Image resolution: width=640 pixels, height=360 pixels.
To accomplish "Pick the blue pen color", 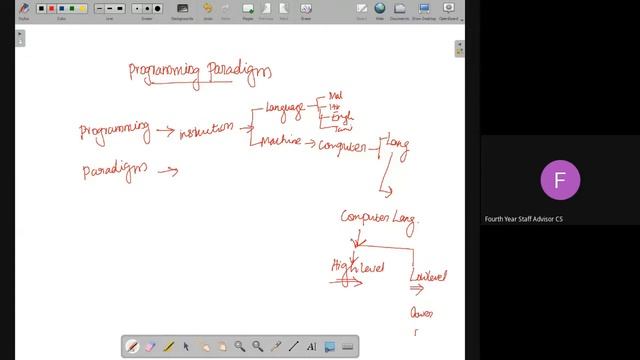I will click(x=62, y=8).
